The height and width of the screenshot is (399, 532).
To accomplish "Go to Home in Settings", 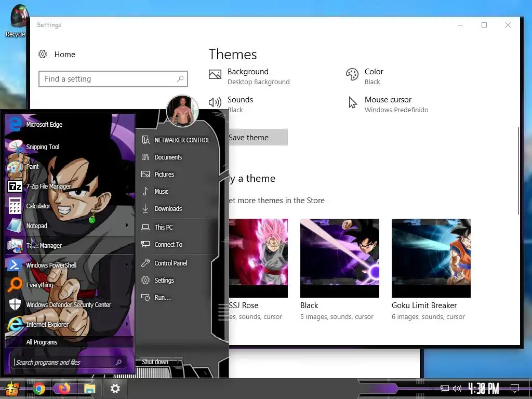I will 57,54.
